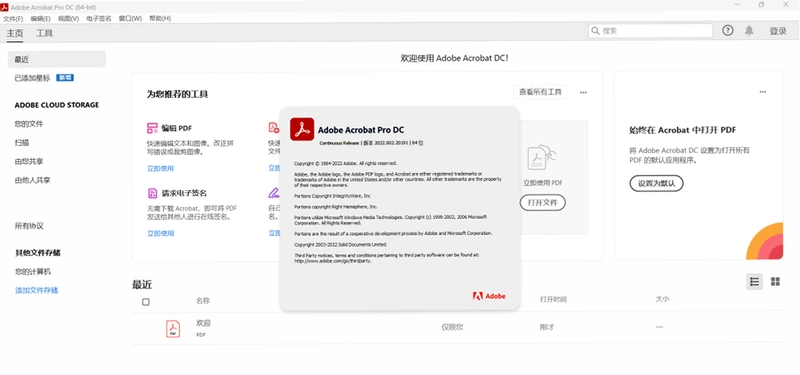This screenshot has width=800, height=375.
Task: Open the Help question mark icon
Action: pos(728,31)
